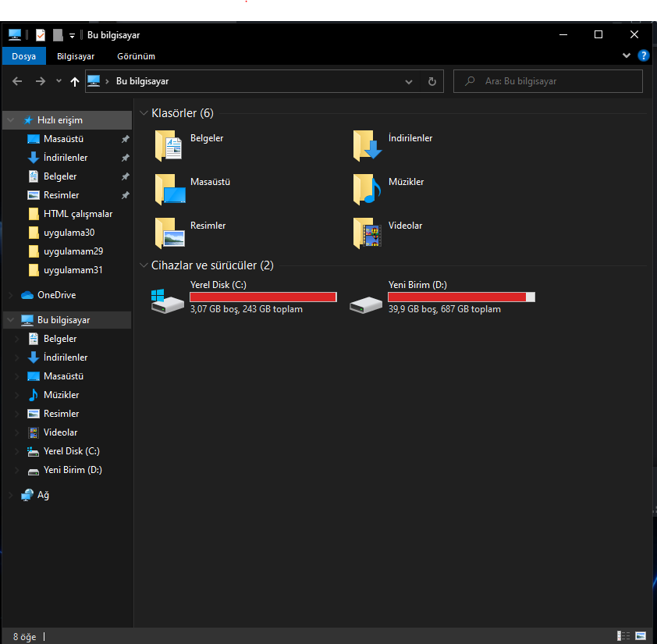Click the Yeni Birim (D:) usage bar

(461, 297)
